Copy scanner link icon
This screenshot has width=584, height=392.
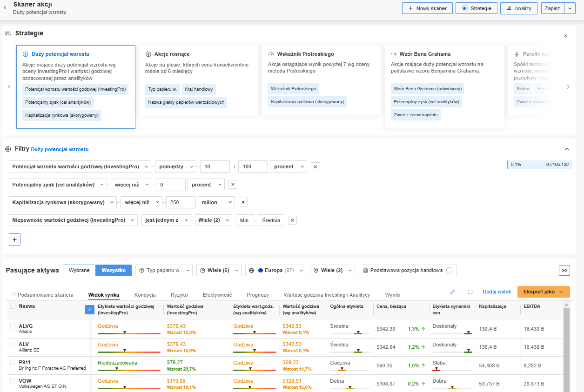564,270
